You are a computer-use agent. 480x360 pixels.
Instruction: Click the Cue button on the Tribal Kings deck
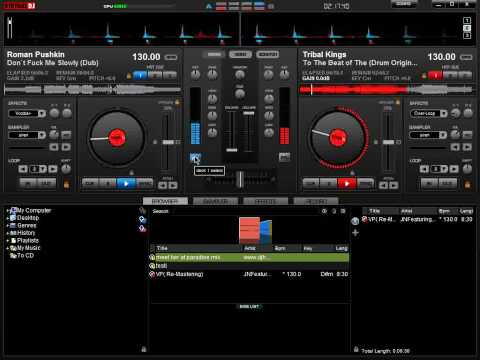(x=311, y=184)
